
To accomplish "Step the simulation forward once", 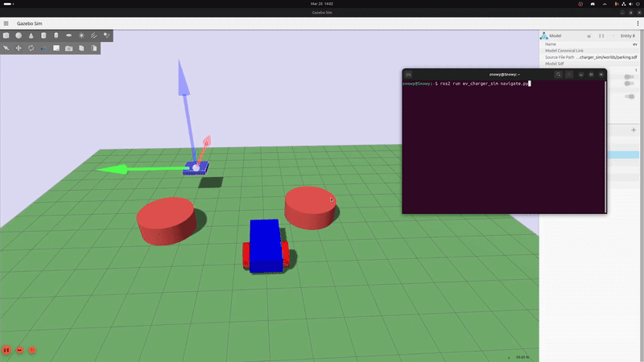I will [x=19, y=351].
